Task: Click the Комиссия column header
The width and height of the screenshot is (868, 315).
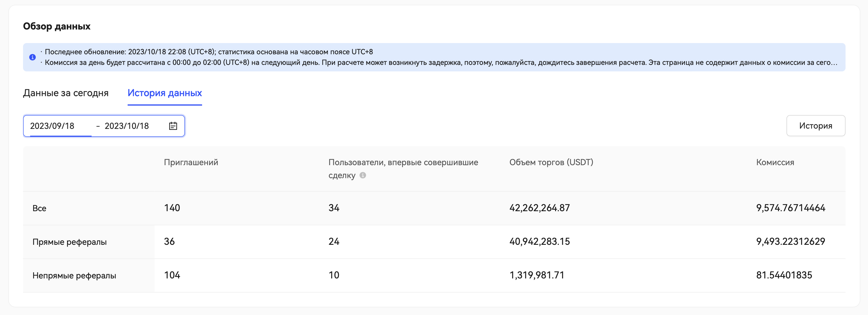Action: (x=775, y=162)
